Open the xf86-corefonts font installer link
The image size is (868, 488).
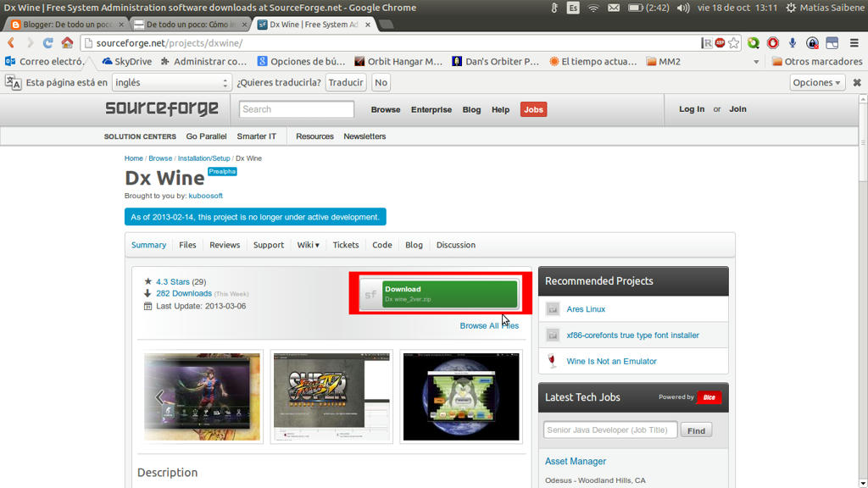[632, 335]
